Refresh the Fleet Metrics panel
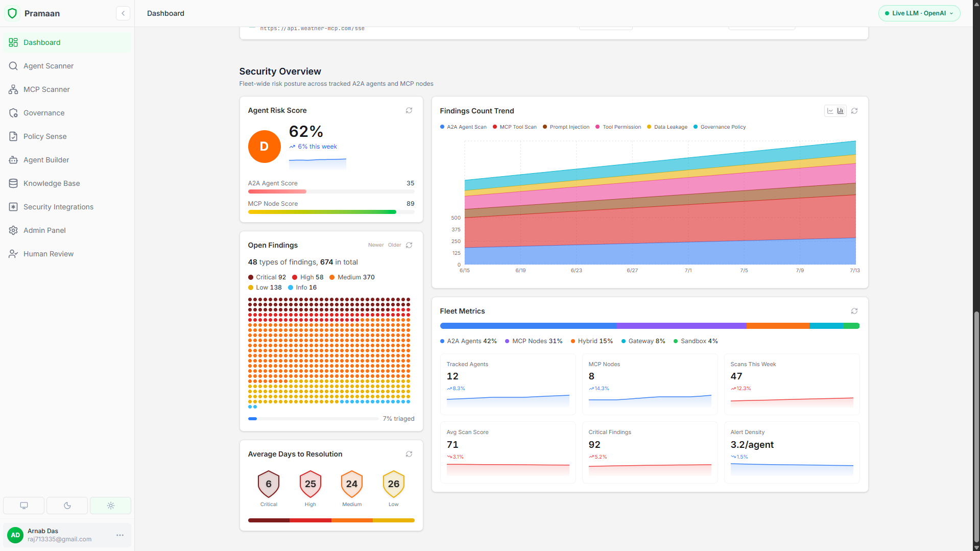 click(854, 311)
